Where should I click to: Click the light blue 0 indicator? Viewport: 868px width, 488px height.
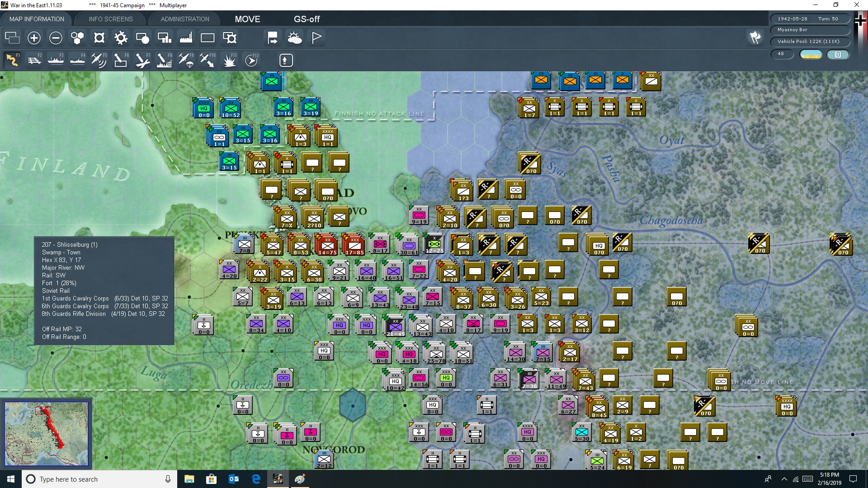(x=838, y=54)
